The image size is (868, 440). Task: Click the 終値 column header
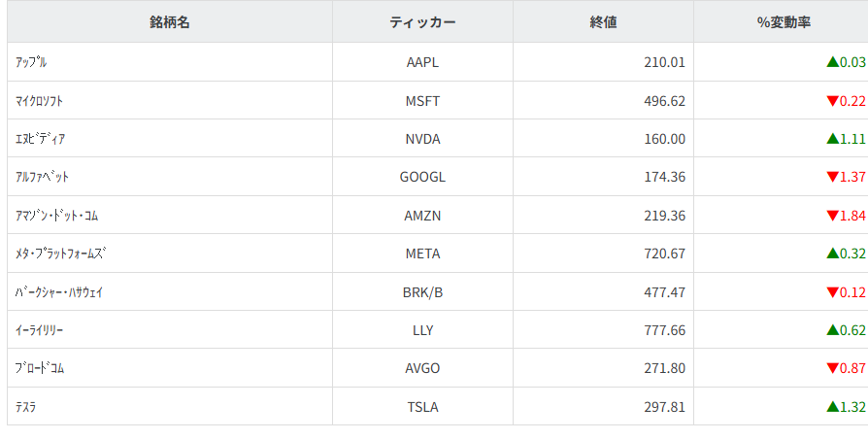(603, 22)
